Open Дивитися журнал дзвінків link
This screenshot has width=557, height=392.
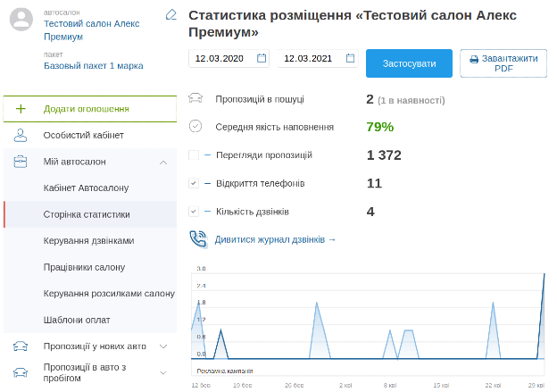pos(275,239)
